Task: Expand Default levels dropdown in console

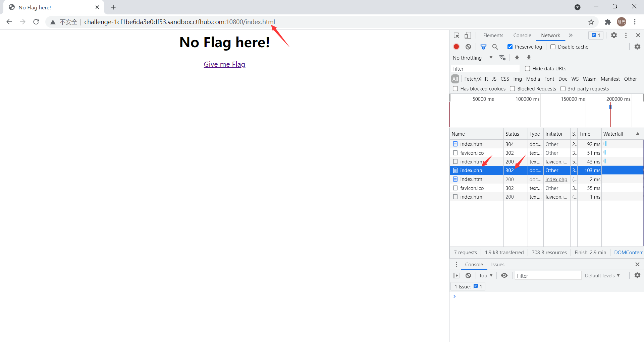Action: click(602, 276)
